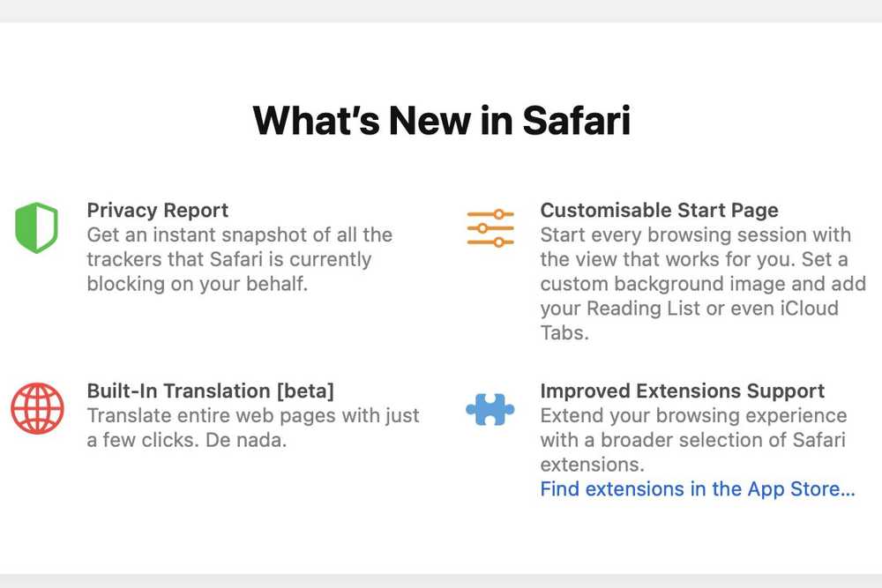
Task: Click the Built-In Translation heading text
Action: tap(211, 391)
